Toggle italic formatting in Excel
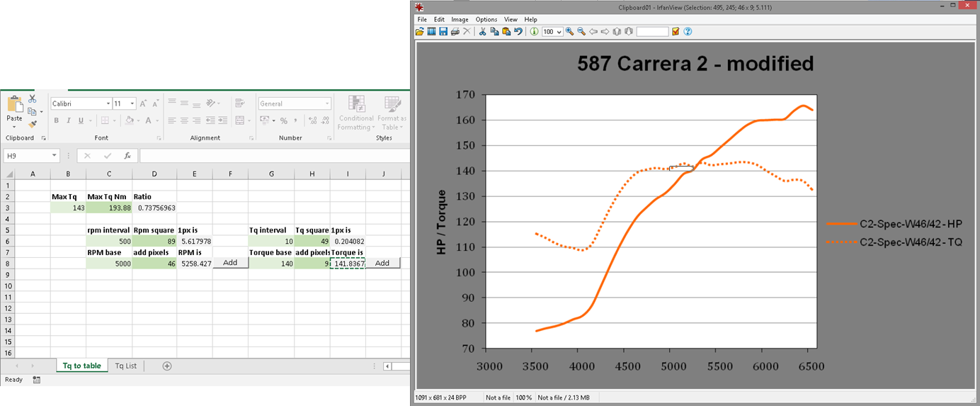Image resolution: width=980 pixels, height=406 pixels. click(x=69, y=120)
